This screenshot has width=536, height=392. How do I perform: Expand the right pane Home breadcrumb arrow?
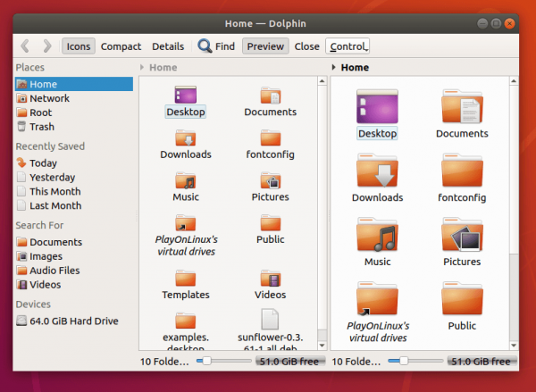point(333,67)
